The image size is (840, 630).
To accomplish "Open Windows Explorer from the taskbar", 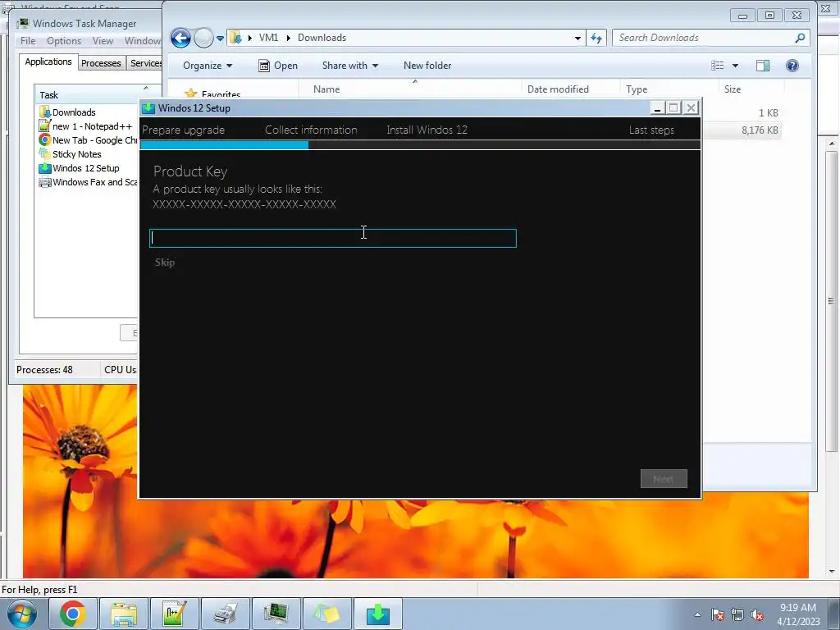I will pyautogui.click(x=124, y=614).
